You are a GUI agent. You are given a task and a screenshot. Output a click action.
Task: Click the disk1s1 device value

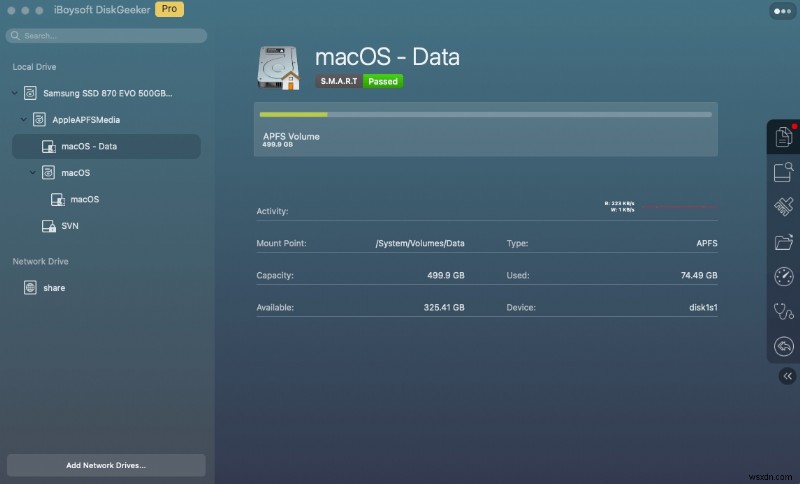(703, 308)
